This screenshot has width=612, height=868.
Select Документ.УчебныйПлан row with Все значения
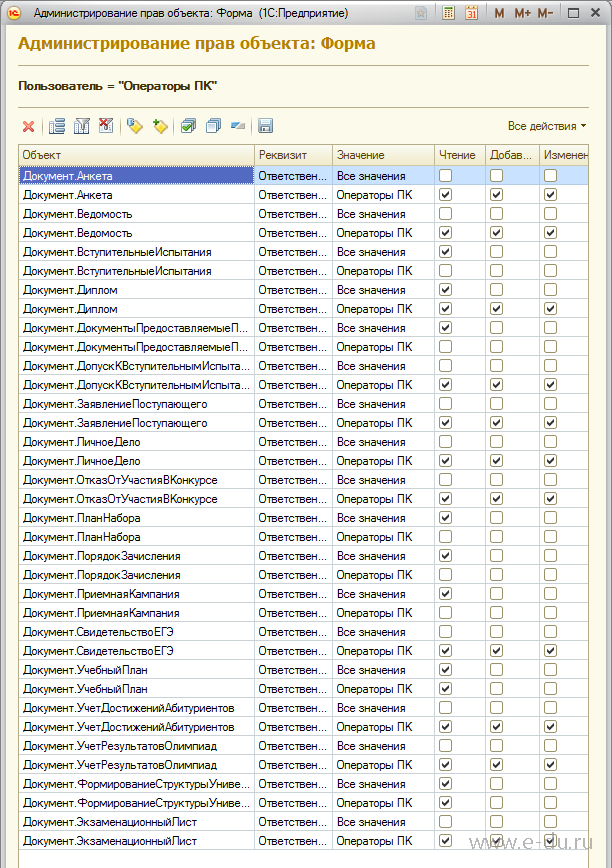tap(303, 670)
